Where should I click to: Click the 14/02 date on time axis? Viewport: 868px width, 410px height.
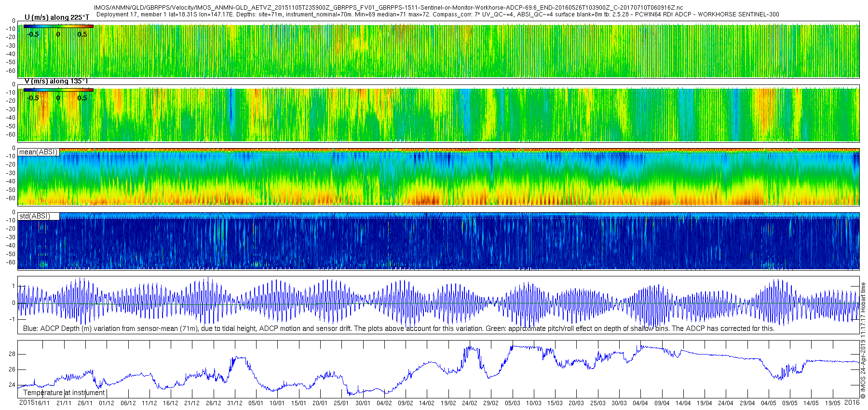(427, 403)
